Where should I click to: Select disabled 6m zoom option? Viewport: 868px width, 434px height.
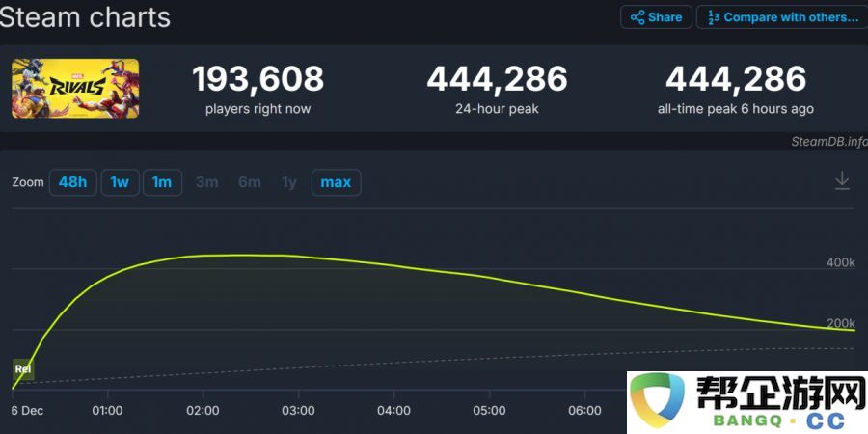[x=250, y=182]
